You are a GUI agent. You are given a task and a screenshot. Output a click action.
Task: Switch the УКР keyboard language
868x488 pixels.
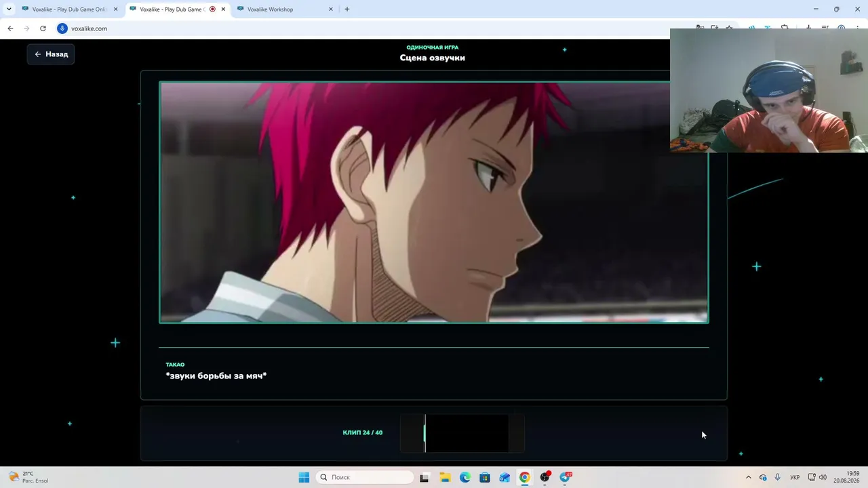coord(795,477)
